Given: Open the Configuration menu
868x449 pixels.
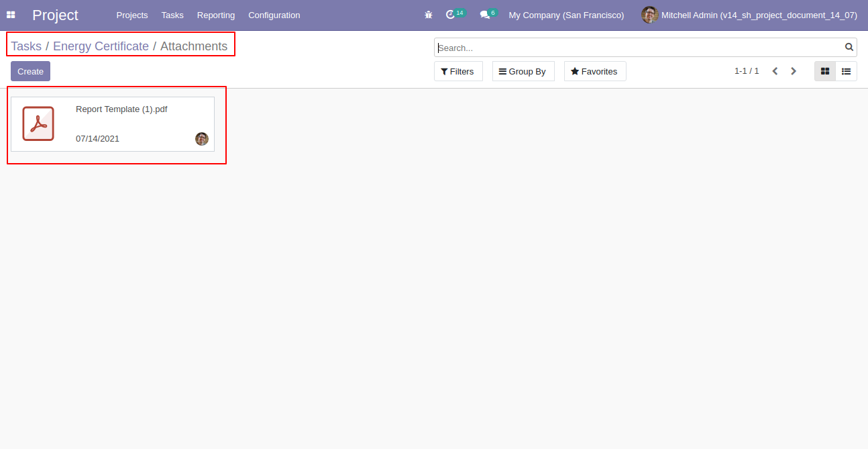Looking at the screenshot, I should 274,15.
